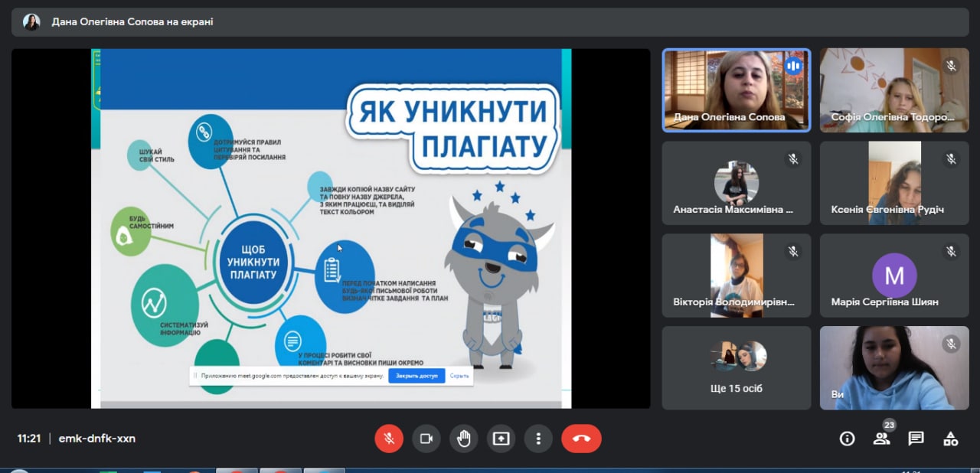Select Дана Олегівна Сопова video tile
The height and width of the screenshot is (473, 980).
click(x=736, y=90)
